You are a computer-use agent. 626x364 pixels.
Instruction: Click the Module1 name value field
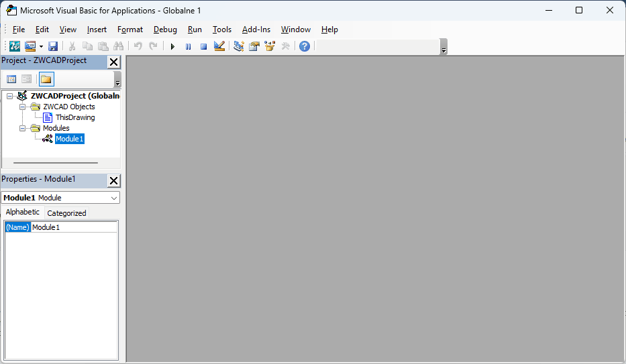tap(74, 227)
